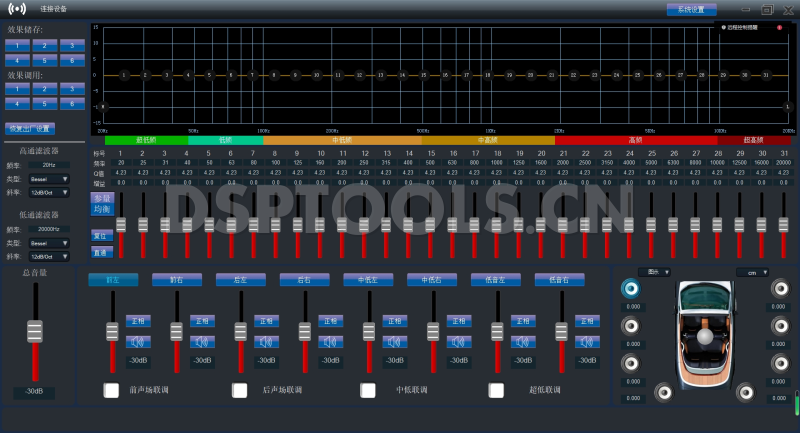The height and width of the screenshot is (433, 800).
Task: Open the 系统设置 menu
Action: (691, 9)
